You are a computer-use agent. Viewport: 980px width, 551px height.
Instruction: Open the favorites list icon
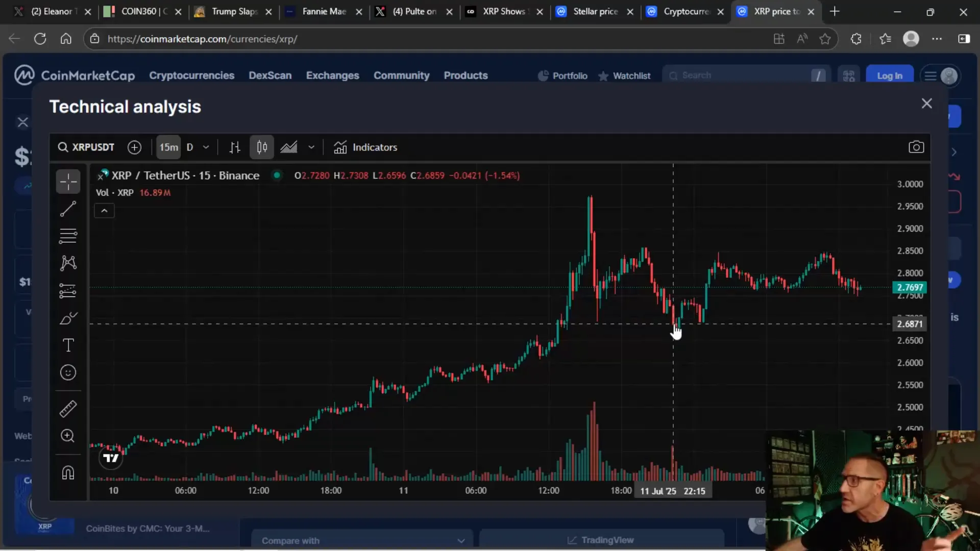(x=885, y=39)
